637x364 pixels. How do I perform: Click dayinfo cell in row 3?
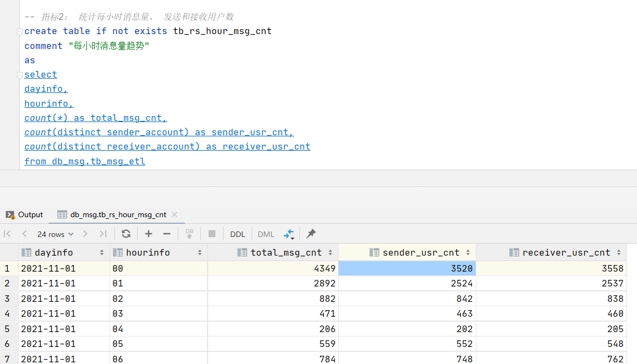pos(64,299)
